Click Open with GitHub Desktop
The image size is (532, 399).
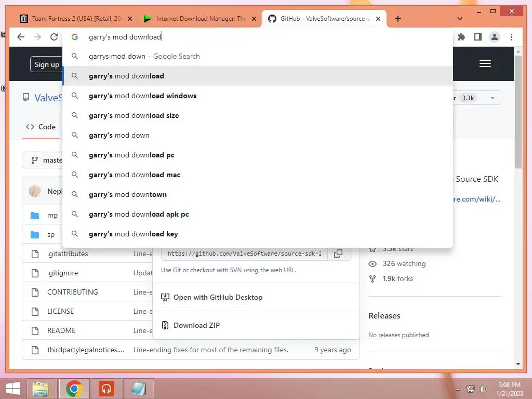218,297
